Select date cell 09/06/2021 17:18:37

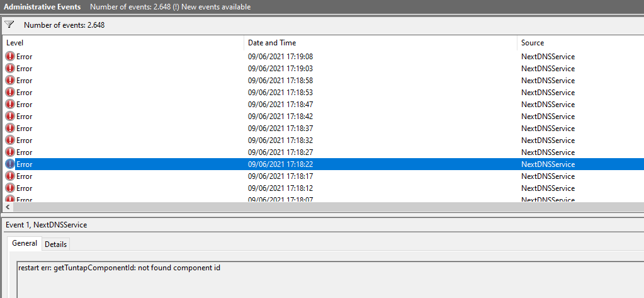coord(281,129)
